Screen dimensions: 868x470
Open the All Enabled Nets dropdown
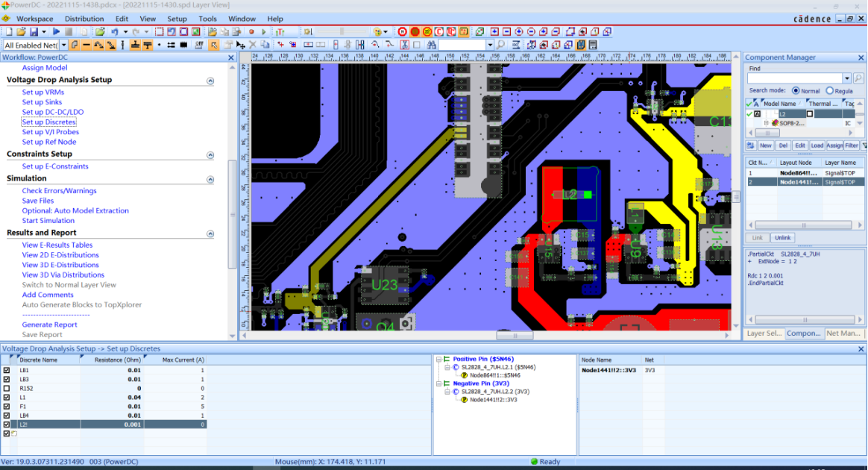[x=63, y=45]
